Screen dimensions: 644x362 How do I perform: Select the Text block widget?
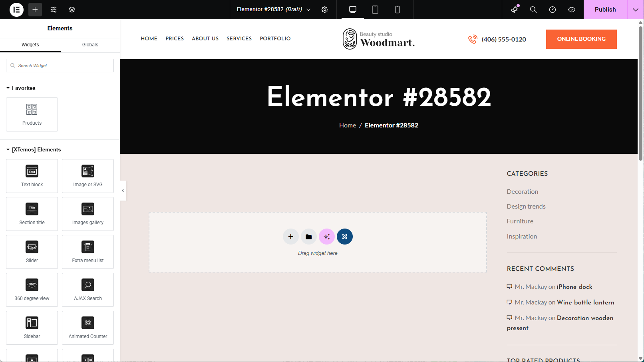point(32,176)
